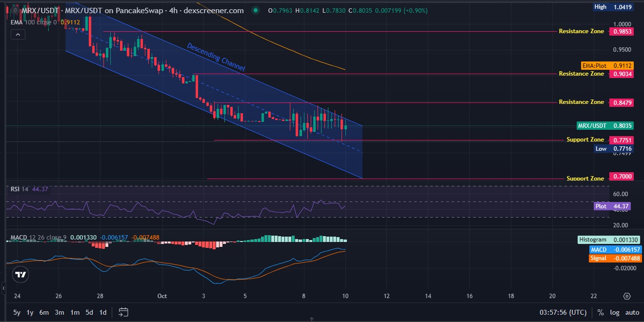Toggle the log scale button
The height and width of the screenshot is (322, 644).
(615, 312)
